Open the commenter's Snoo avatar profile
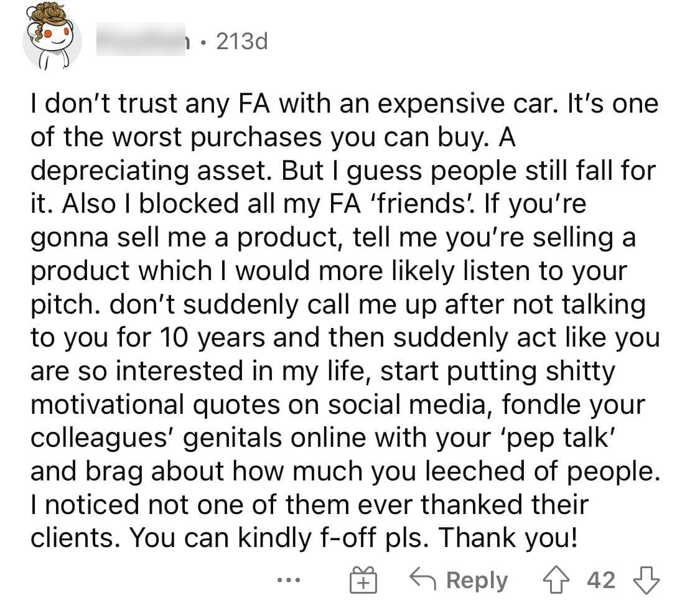Viewport: 700px width, 613px height. (x=52, y=37)
